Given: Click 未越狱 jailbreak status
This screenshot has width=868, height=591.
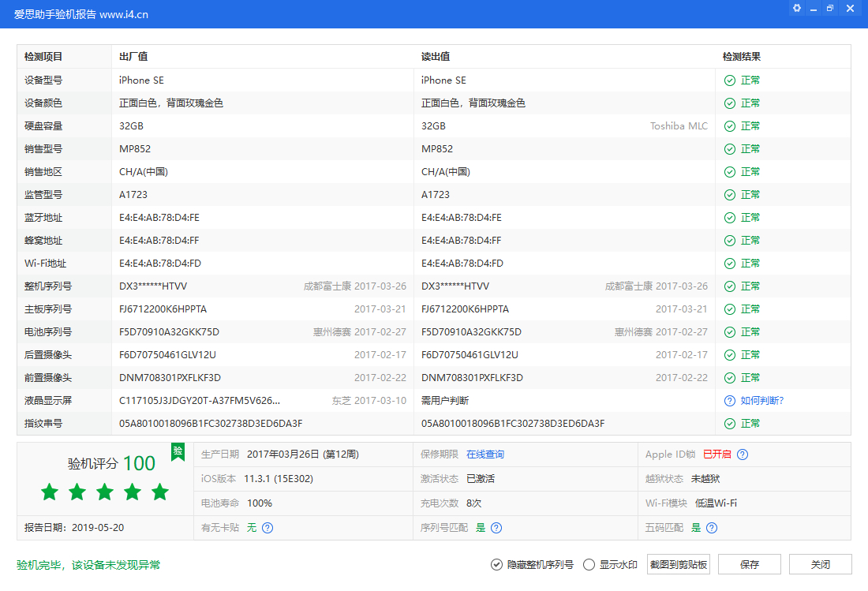Looking at the screenshot, I should point(705,479).
